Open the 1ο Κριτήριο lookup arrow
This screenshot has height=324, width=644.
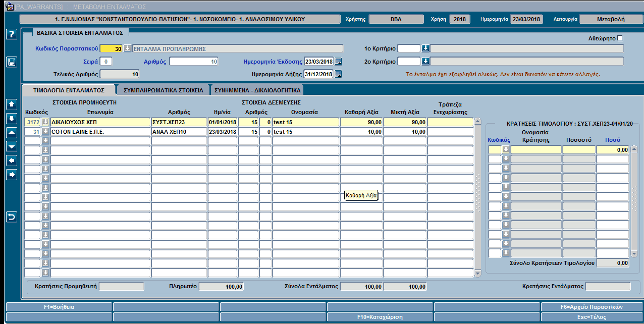pyautogui.click(x=425, y=48)
